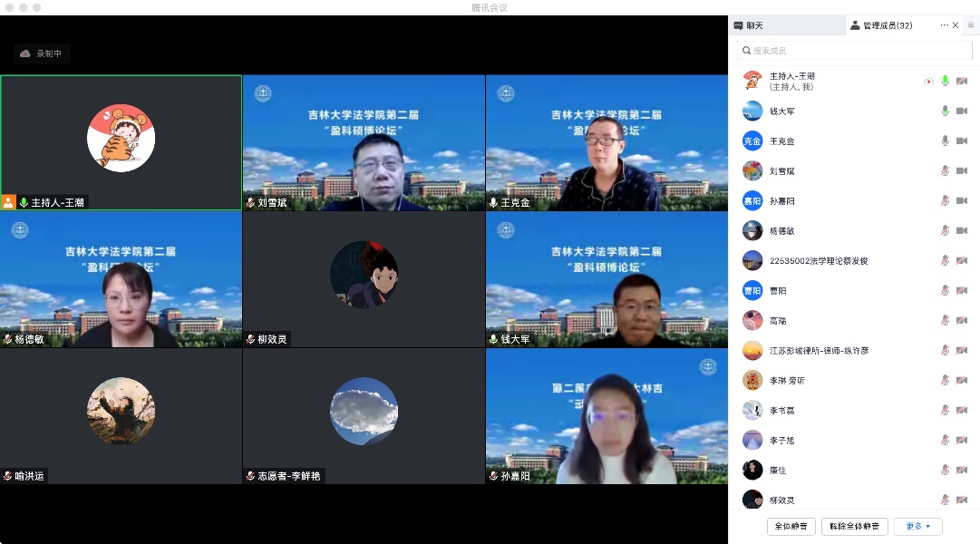Screen dimensions: 980x544
Task: Open the hamburger menu at panel top-right
Action: [970, 25]
